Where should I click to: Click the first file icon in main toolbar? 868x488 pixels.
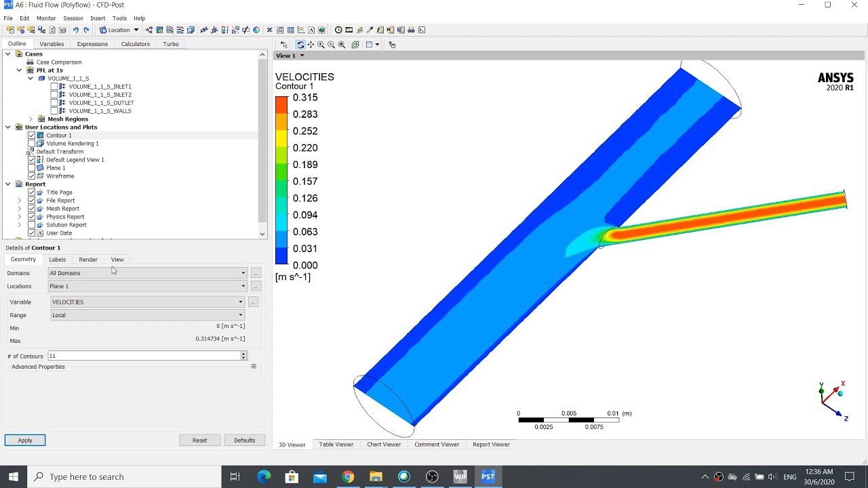click(10, 30)
